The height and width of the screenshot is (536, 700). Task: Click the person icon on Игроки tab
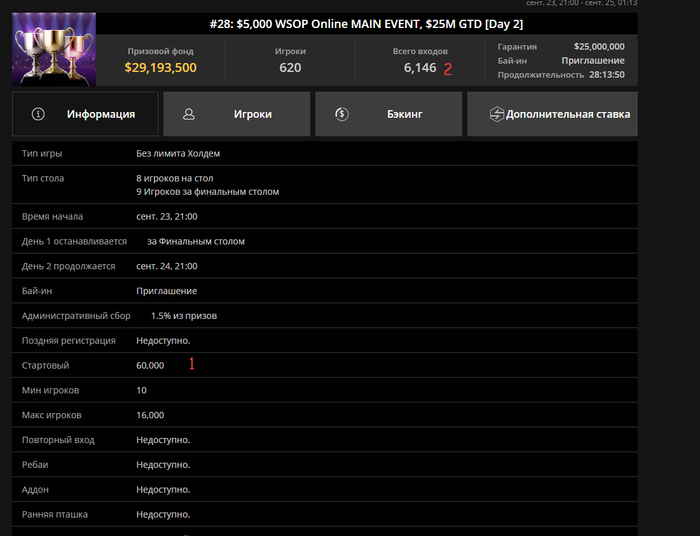pyautogui.click(x=189, y=114)
